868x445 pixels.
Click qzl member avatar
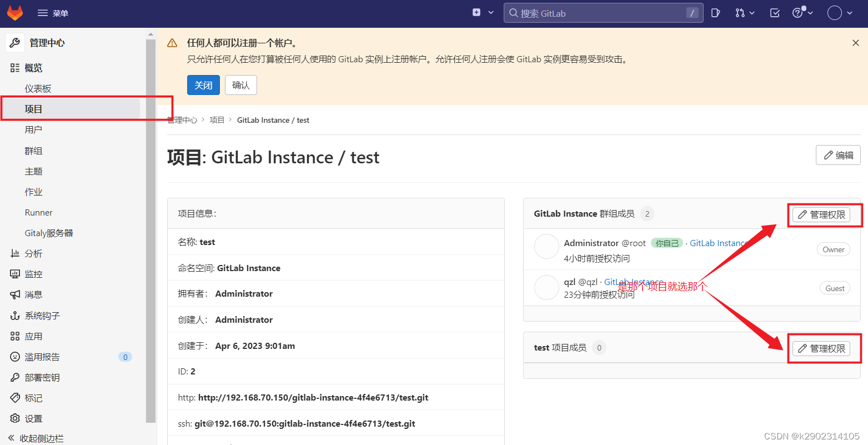546,287
